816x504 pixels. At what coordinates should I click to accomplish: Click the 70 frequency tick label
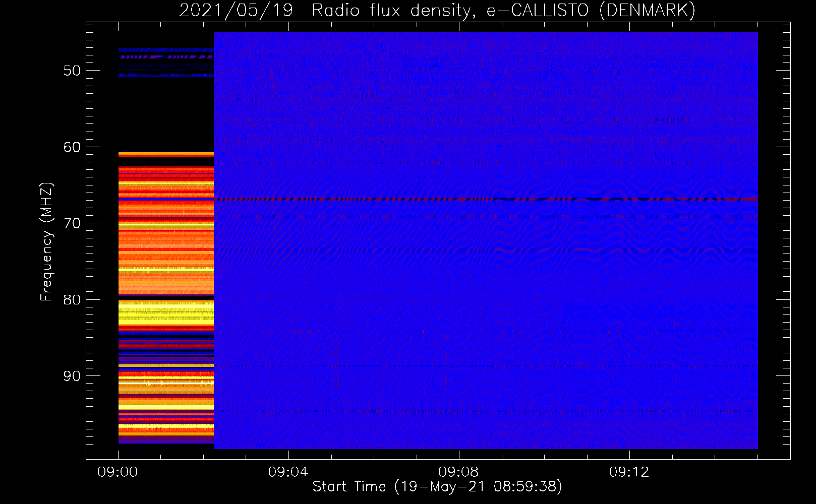(72, 223)
